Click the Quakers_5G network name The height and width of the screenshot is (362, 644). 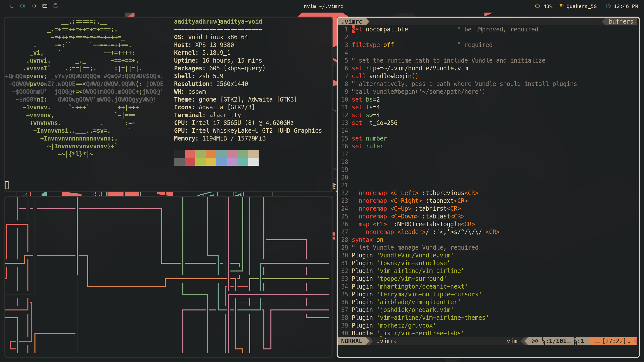tap(581, 6)
